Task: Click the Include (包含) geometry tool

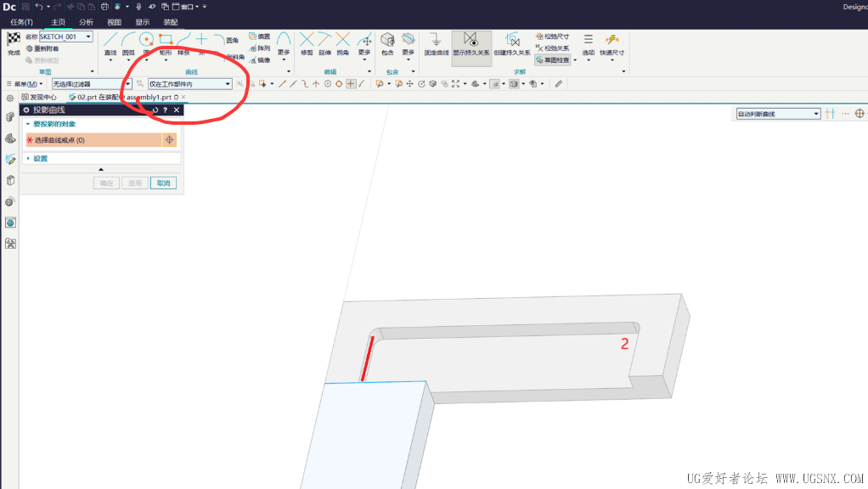Action: pyautogui.click(x=387, y=43)
